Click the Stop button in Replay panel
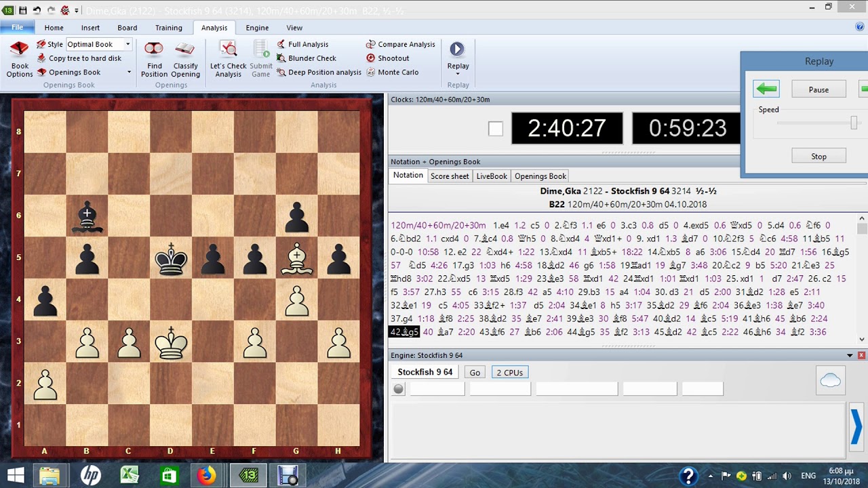This screenshot has height=488, width=868. coord(818,157)
